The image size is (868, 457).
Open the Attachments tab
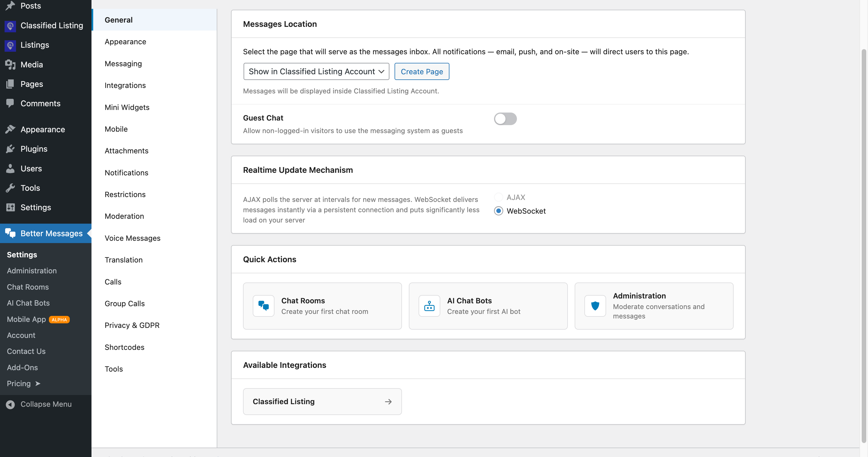tap(154, 151)
